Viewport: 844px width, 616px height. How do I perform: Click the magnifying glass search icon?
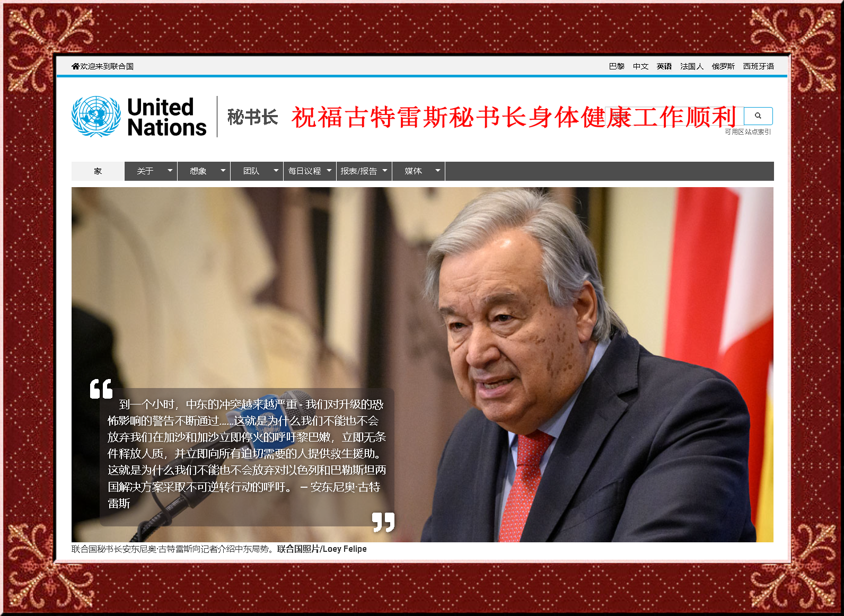pyautogui.click(x=758, y=116)
